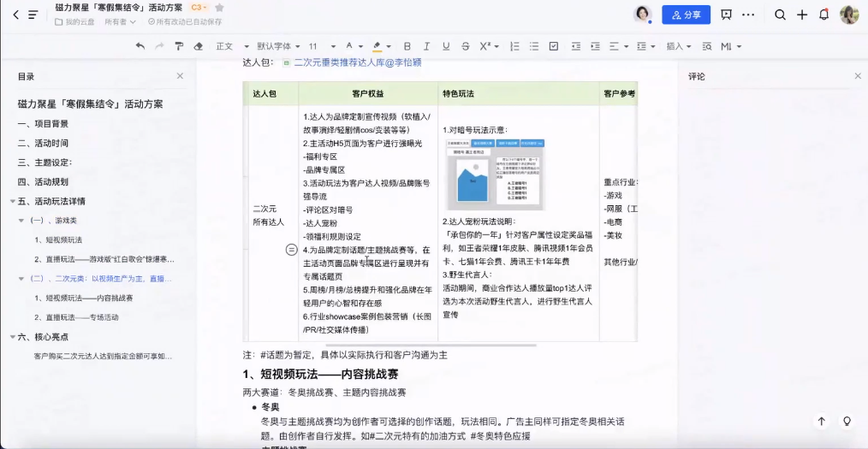Open the lightbulb help button
Screen dimensions: 868x449
coord(847,422)
